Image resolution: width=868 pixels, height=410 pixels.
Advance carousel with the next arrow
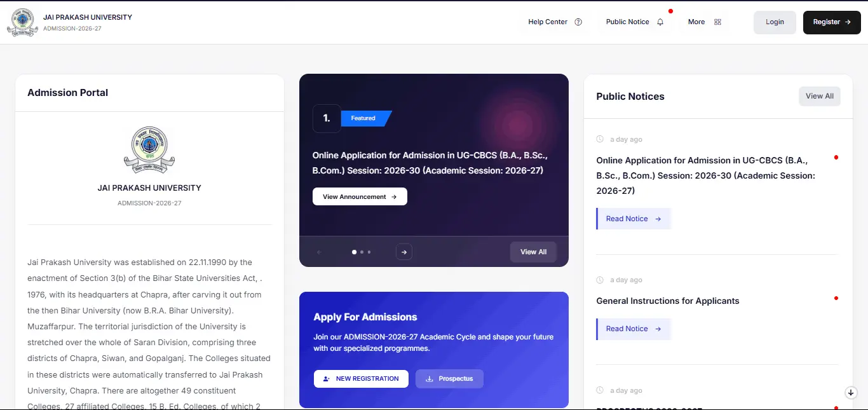403,252
